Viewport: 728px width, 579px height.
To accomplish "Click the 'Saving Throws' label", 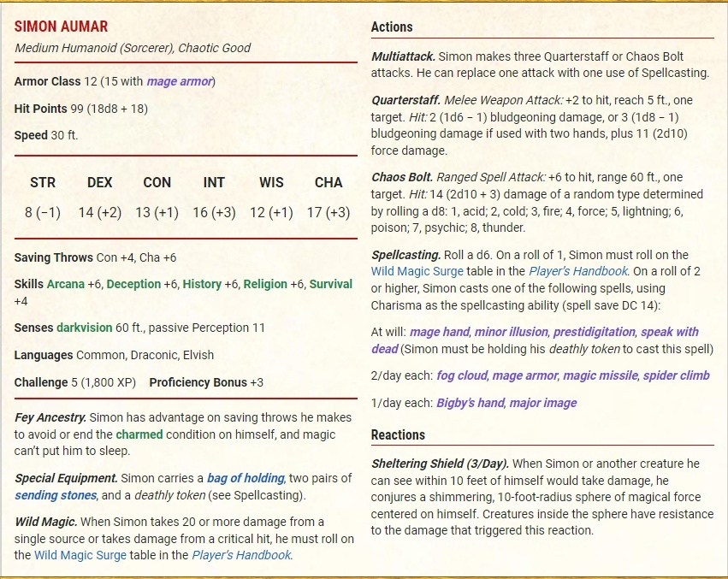I will pyautogui.click(x=53, y=257).
